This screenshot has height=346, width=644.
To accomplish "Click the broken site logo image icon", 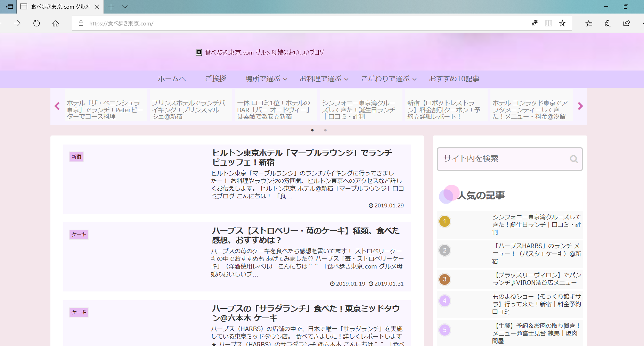I will [x=199, y=52].
